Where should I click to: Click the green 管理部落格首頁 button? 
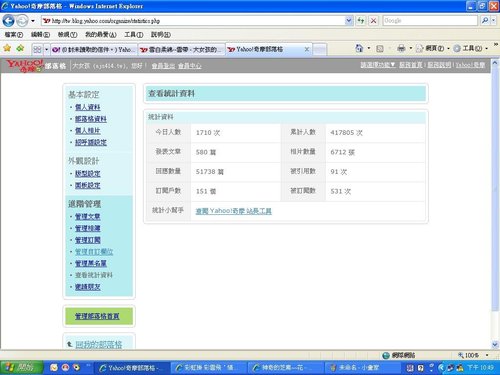(x=99, y=316)
